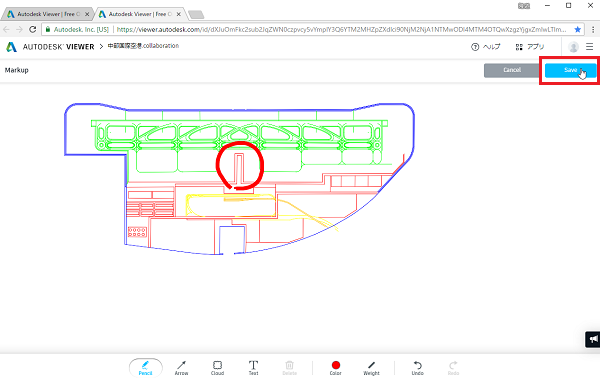Cancel the markup session

(x=512, y=70)
